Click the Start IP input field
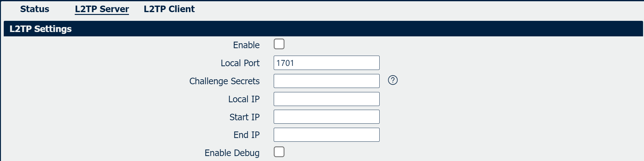This screenshot has width=644, height=161. (x=326, y=117)
